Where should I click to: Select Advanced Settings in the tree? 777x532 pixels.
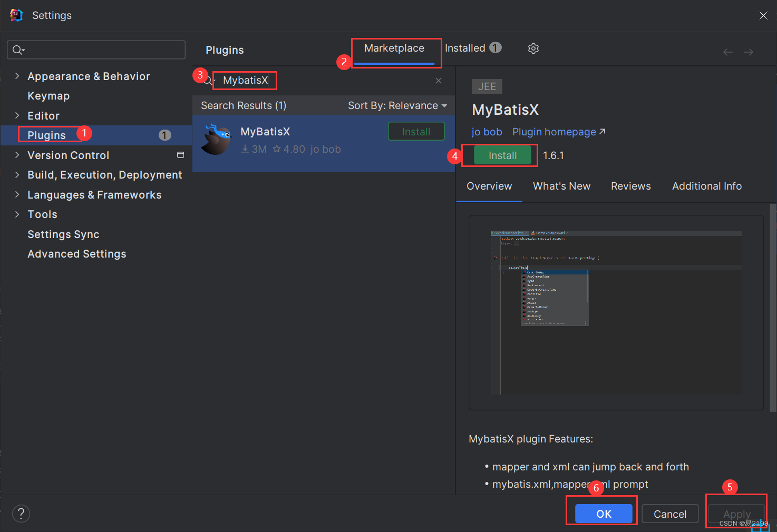[77, 254]
